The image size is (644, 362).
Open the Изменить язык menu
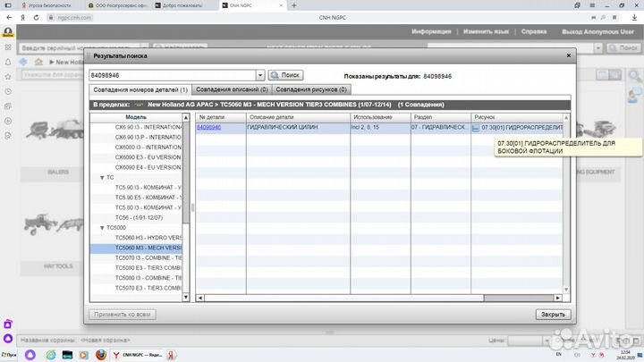[486, 31]
